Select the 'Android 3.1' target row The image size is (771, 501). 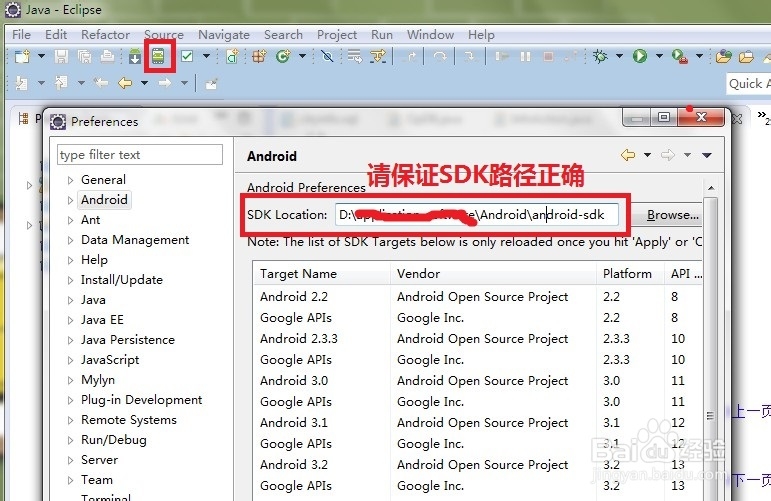[477, 423]
